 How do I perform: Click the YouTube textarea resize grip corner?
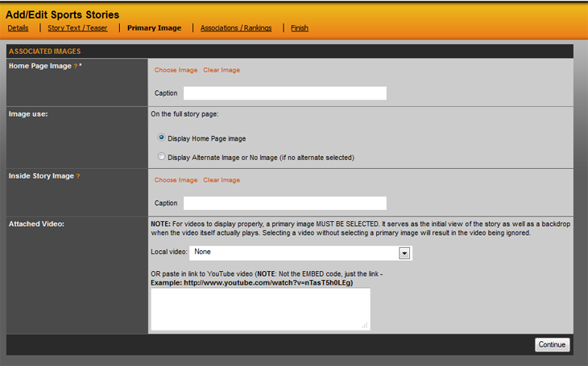pyautogui.click(x=365, y=326)
